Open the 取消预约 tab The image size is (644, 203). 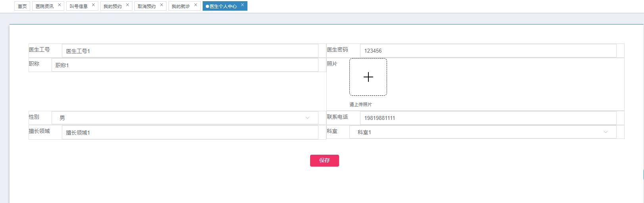147,6
